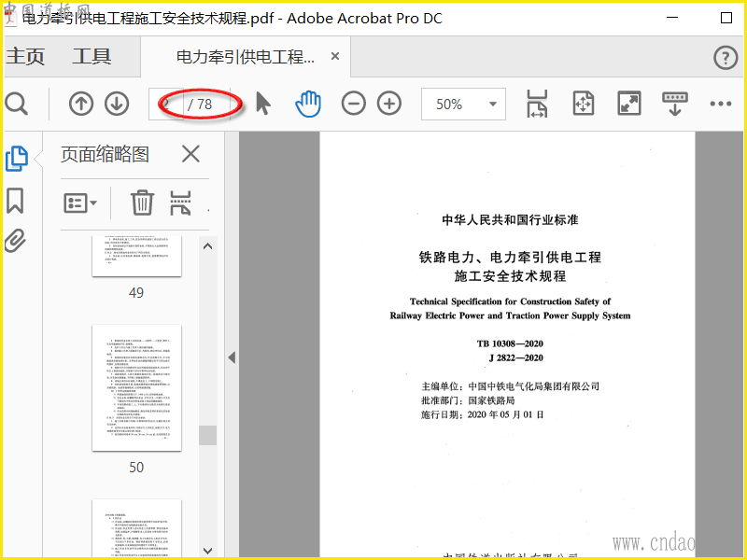Image resolution: width=747 pixels, height=560 pixels.
Task: Select the thumbnail above label 49
Action: (136, 256)
